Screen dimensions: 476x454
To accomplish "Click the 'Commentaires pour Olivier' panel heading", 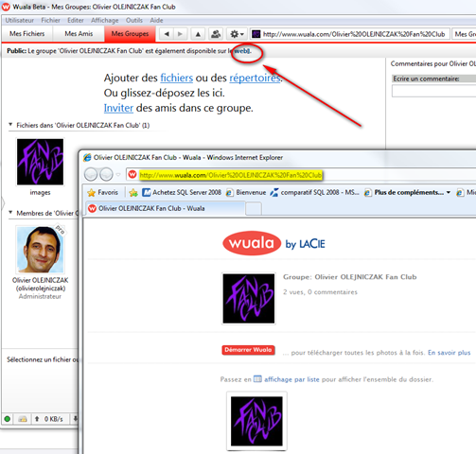I will tap(433, 63).
